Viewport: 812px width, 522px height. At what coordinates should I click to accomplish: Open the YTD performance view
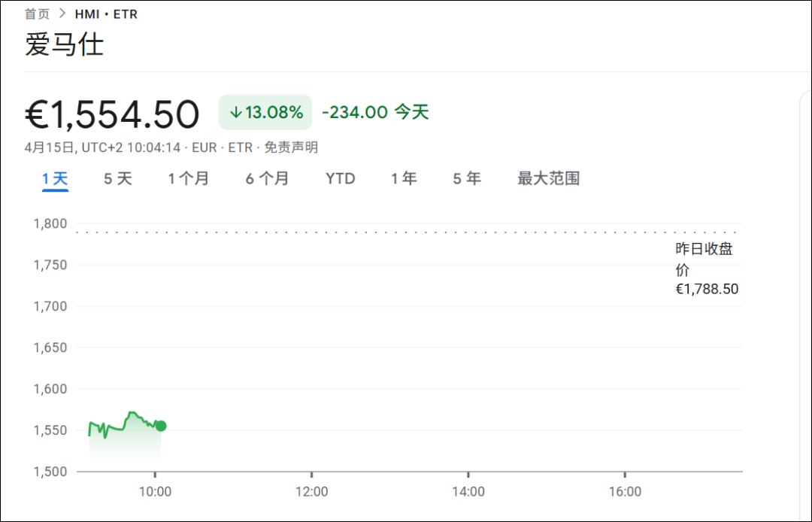(341, 178)
